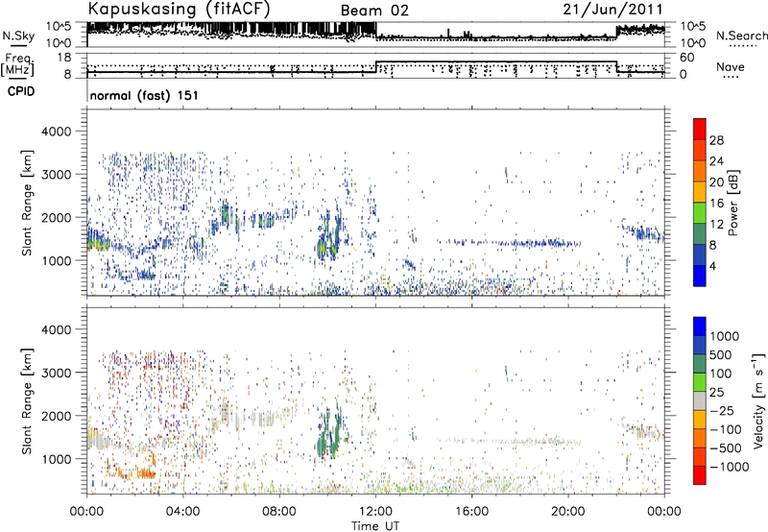768x532 pixels.
Task: Click the '500' velocity colorbar label
Action: (x=721, y=354)
